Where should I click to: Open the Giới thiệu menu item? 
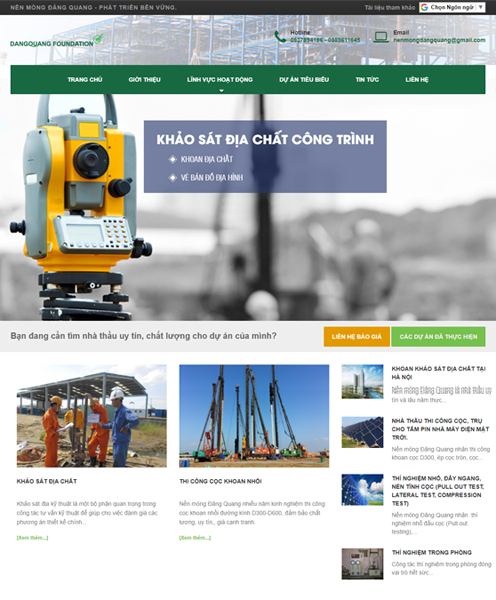(x=144, y=80)
